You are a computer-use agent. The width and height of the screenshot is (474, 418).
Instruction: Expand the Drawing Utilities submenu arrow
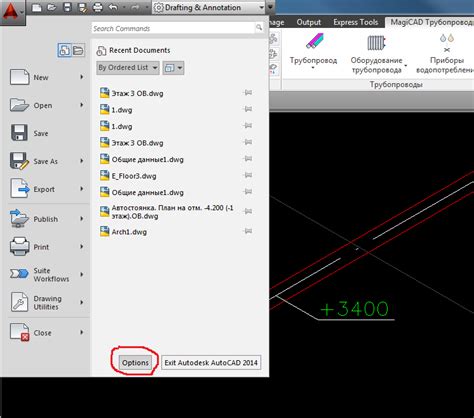tap(81, 302)
